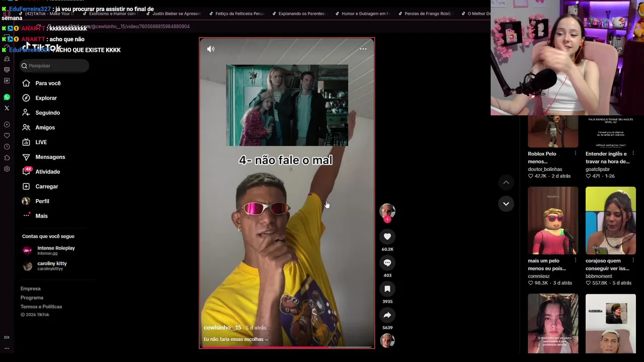This screenshot has width=644, height=362.
Task: Go to the previous video arrow
Action: 506,182
